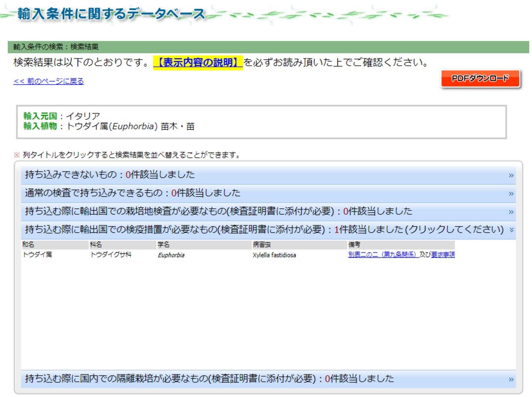This screenshot has height=397, width=532.
Task: Click chevron icon on 隔離栽培が必要なもの row
Action: [511, 379]
